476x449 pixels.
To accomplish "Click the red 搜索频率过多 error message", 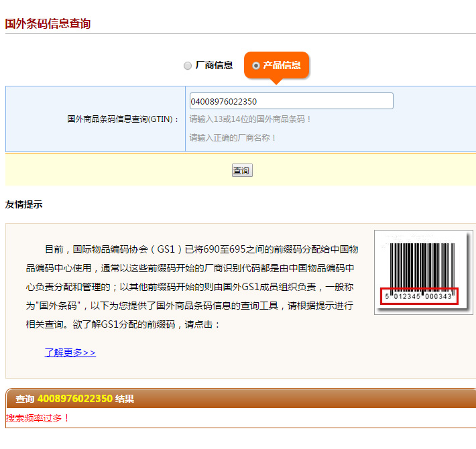I will point(38,418).
